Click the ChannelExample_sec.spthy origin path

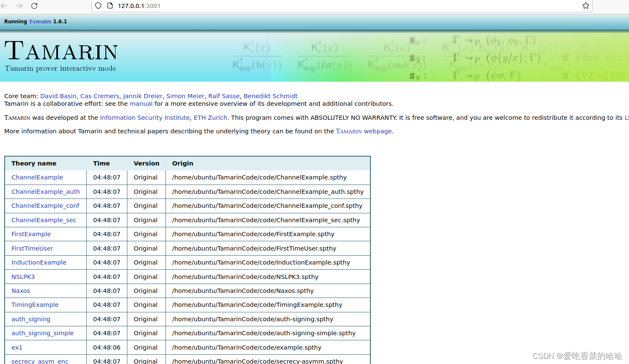click(x=266, y=220)
